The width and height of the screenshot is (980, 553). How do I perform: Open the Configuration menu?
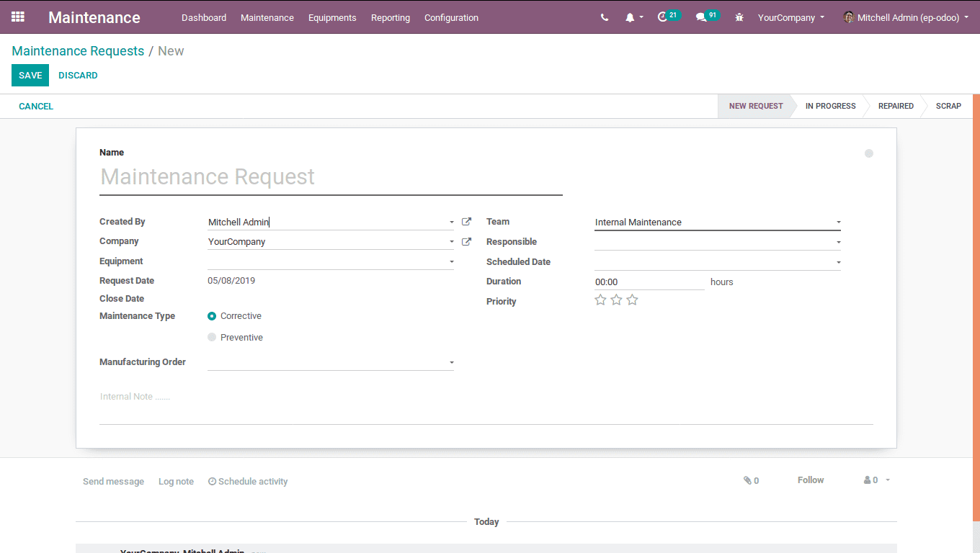451,18
